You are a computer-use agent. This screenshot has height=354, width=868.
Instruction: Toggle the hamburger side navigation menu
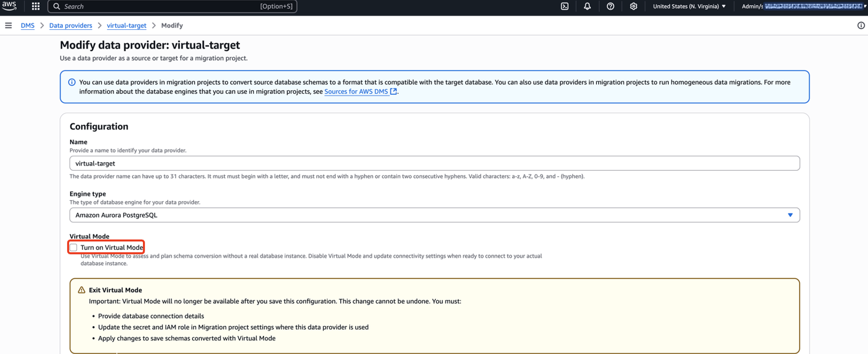9,26
